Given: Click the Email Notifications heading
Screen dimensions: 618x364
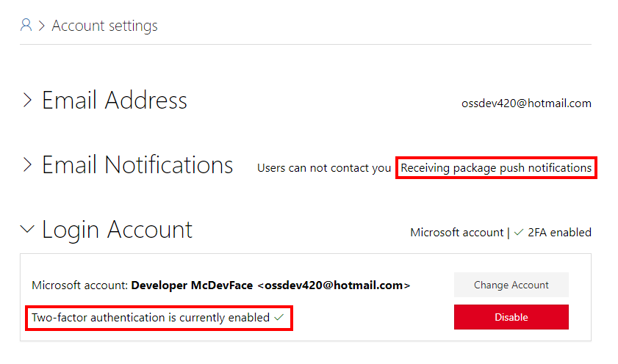Looking at the screenshot, I should coord(137,164).
